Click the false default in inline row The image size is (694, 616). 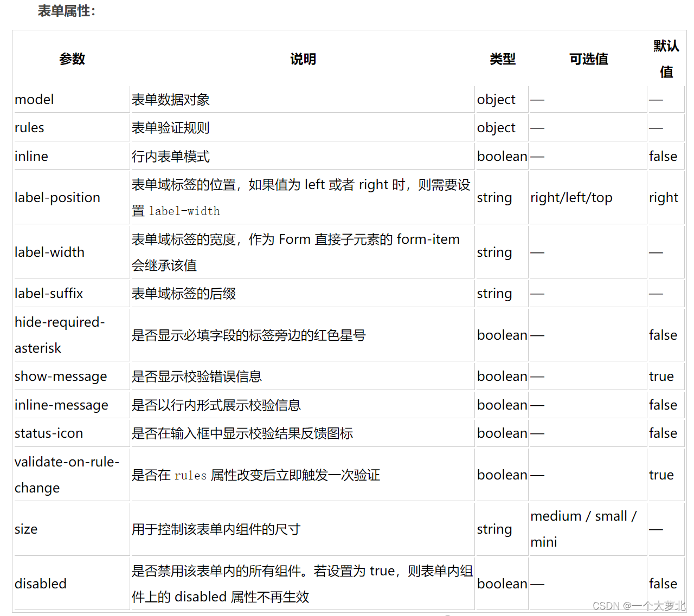[663, 156]
